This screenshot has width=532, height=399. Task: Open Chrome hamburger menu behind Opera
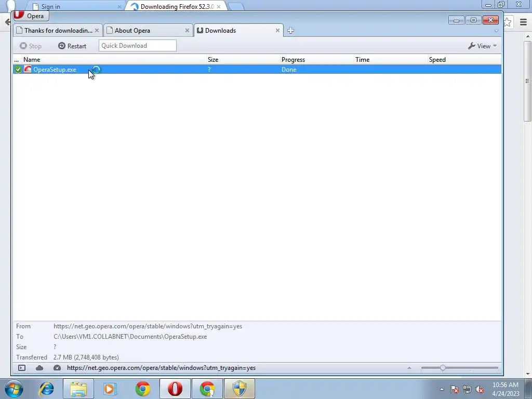click(x=524, y=22)
